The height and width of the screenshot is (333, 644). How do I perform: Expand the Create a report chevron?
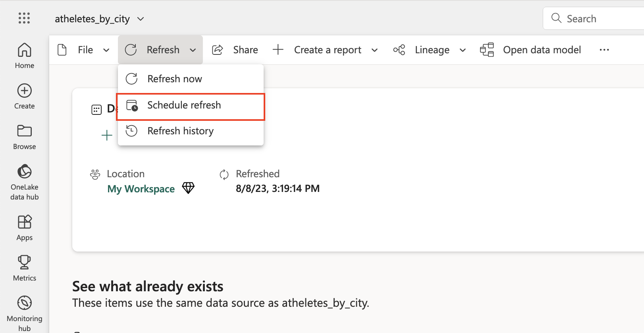click(374, 50)
